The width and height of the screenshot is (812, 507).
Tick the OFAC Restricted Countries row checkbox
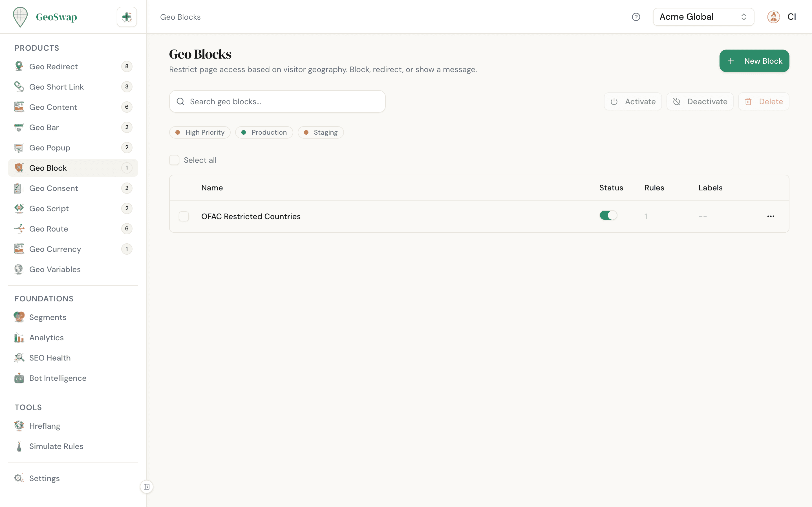pos(184,216)
